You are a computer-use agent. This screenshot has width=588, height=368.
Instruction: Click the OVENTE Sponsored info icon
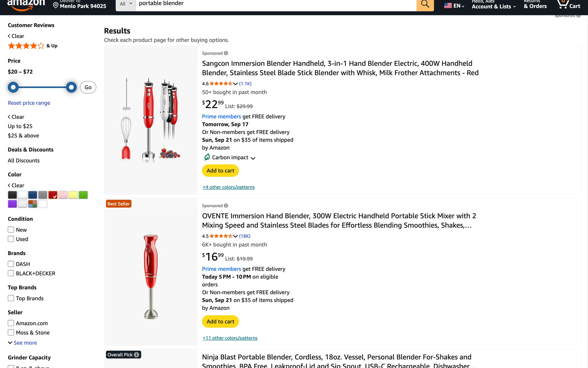point(226,206)
